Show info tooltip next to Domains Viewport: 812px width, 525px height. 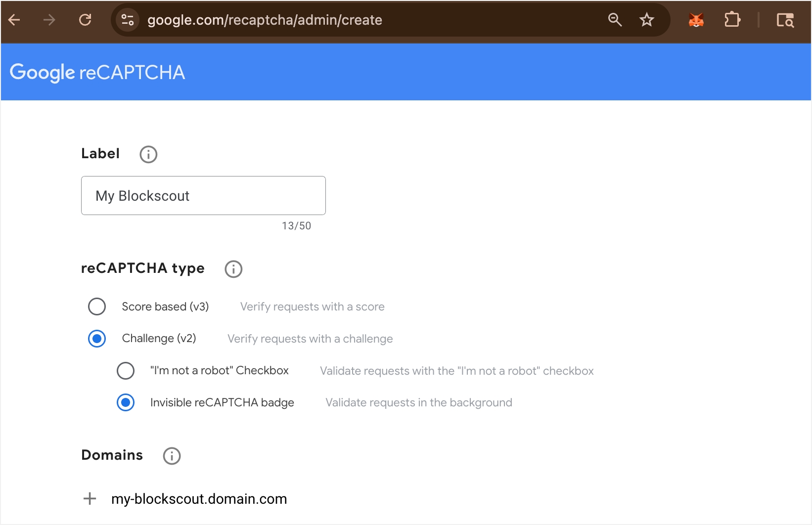click(x=172, y=456)
